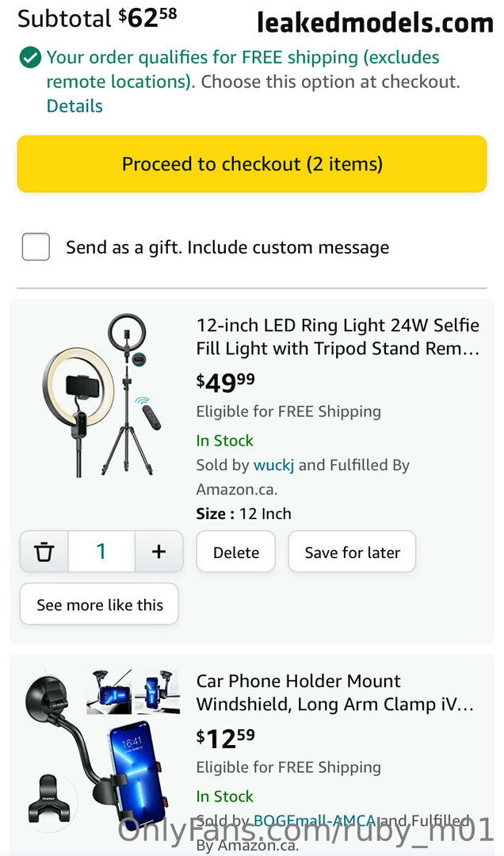Viewport: 504px width, 856px height.
Task: Open the 12-inch LED Ring Light title
Action: click(338, 337)
